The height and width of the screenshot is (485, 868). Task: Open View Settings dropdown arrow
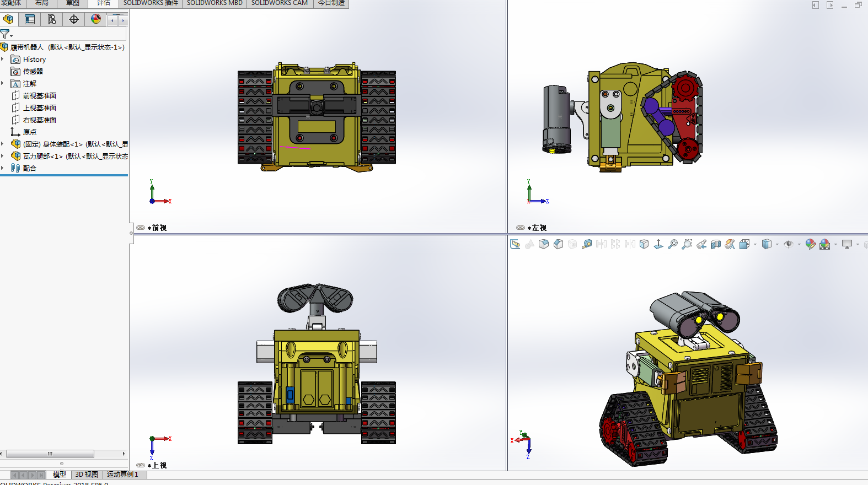pyautogui.click(x=858, y=244)
